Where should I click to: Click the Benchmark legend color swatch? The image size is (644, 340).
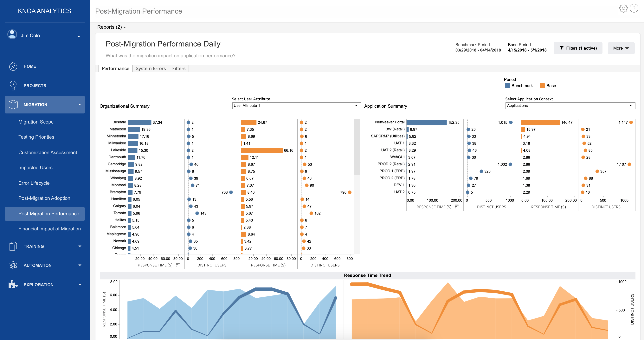click(507, 86)
